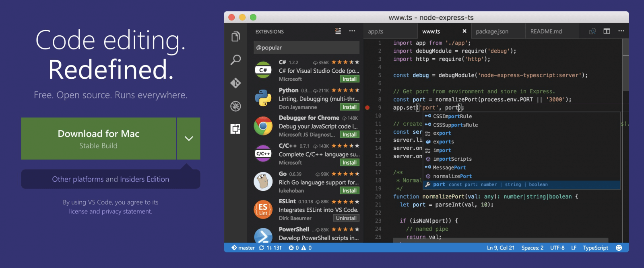Image resolution: width=644 pixels, height=268 pixels.
Task: Install Debugger for Chrome extension
Action: coord(349,135)
